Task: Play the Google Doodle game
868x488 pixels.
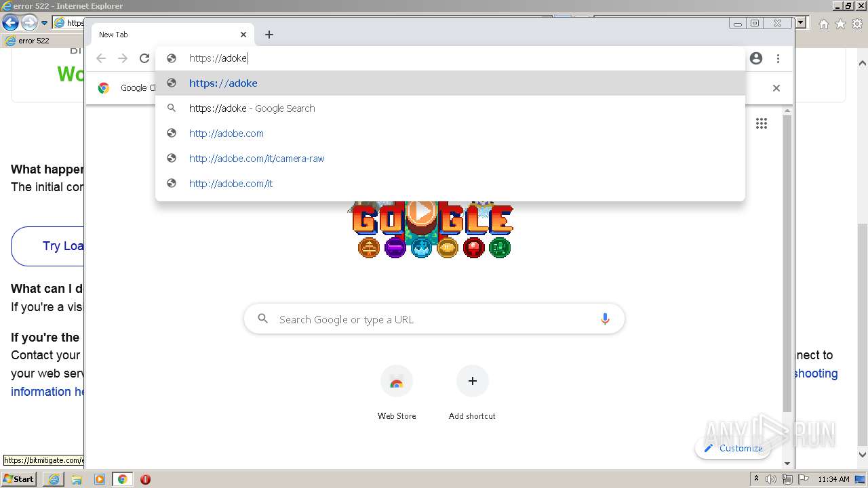Action: coord(422,212)
